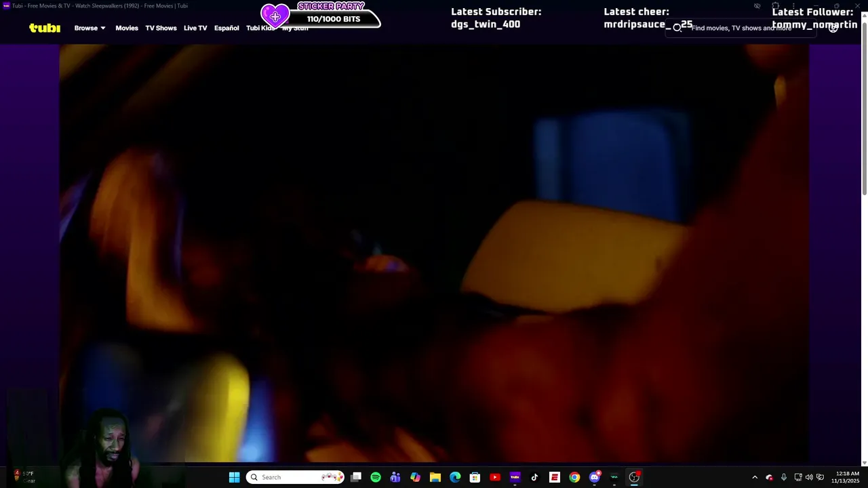This screenshot has width=868, height=488.
Task: Click the Tubi logo
Action: 45,28
